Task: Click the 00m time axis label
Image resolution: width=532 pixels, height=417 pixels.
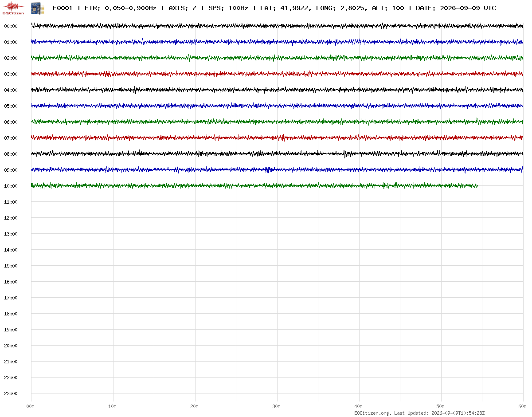Action: point(30,406)
